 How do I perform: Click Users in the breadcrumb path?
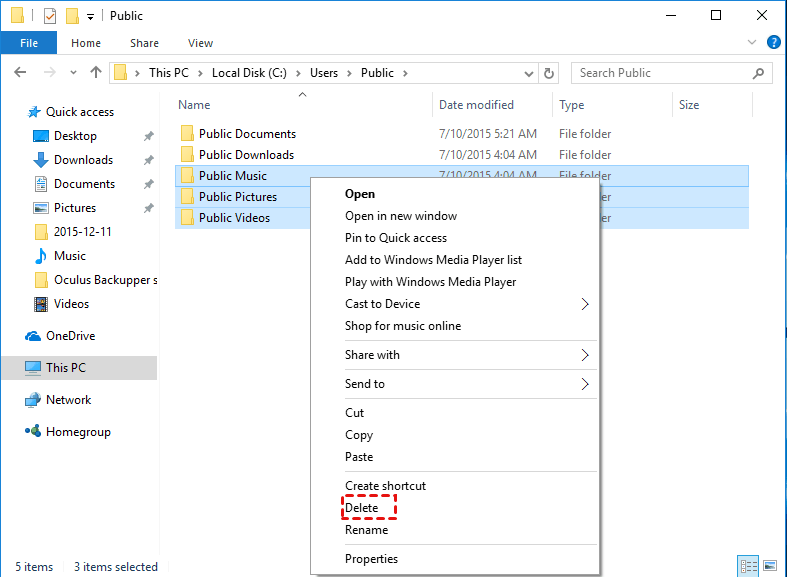click(x=324, y=73)
